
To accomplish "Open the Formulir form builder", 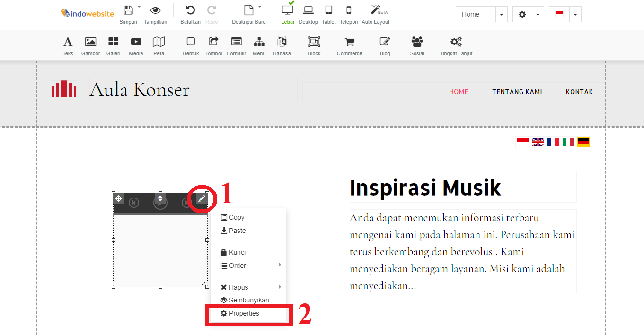I will [x=236, y=45].
